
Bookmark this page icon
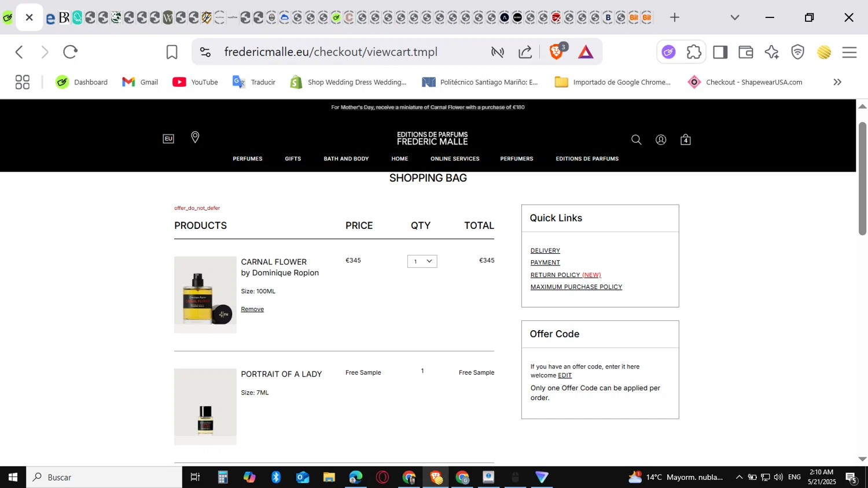point(172,52)
